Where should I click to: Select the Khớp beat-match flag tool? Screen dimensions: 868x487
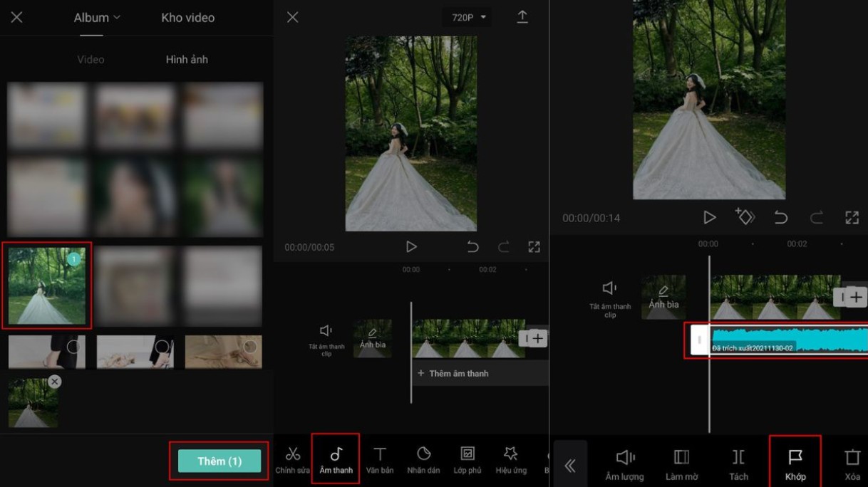(x=795, y=463)
